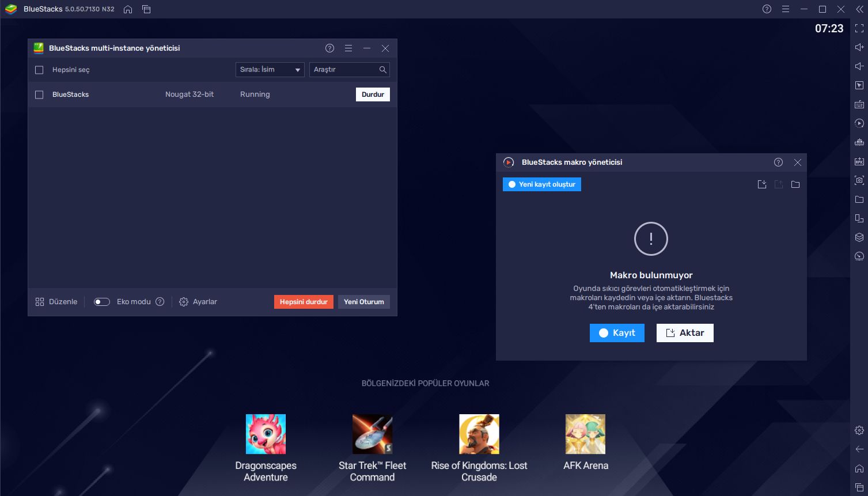Take a screenshot with the sidebar camera icon

[x=859, y=180]
